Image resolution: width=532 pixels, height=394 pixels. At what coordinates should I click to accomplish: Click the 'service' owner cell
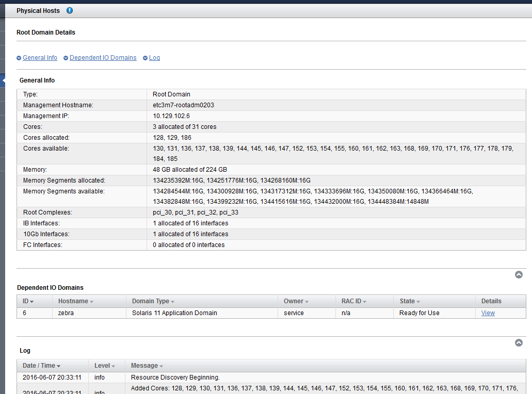click(294, 313)
